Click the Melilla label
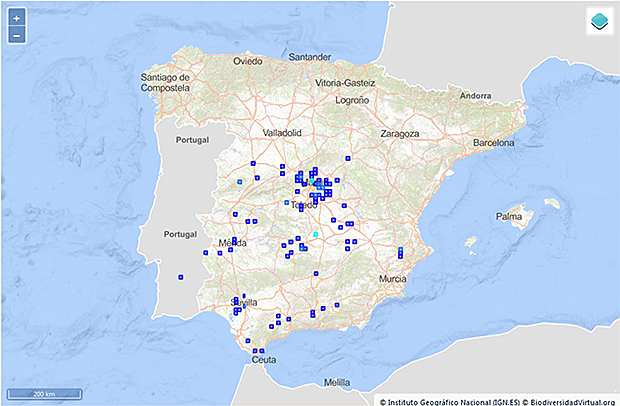The image size is (620, 406). tap(337, 382)
